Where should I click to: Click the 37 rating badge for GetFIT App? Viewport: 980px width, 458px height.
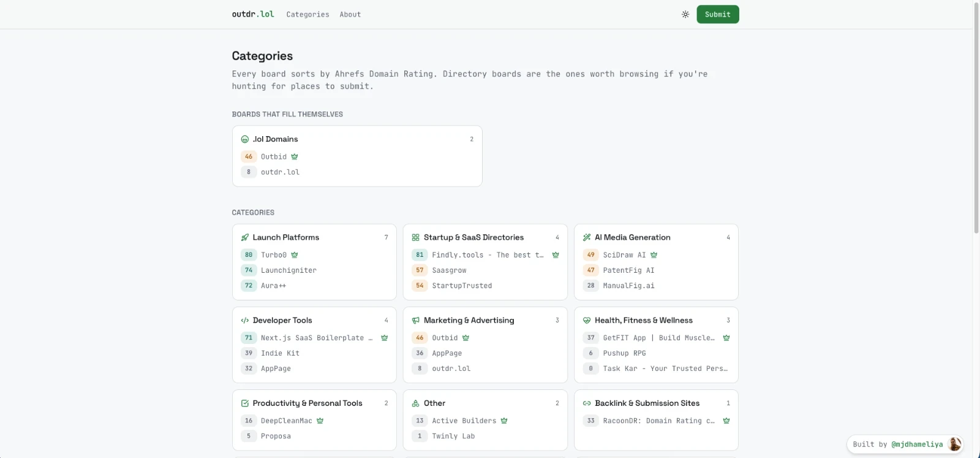pos(590,338)
